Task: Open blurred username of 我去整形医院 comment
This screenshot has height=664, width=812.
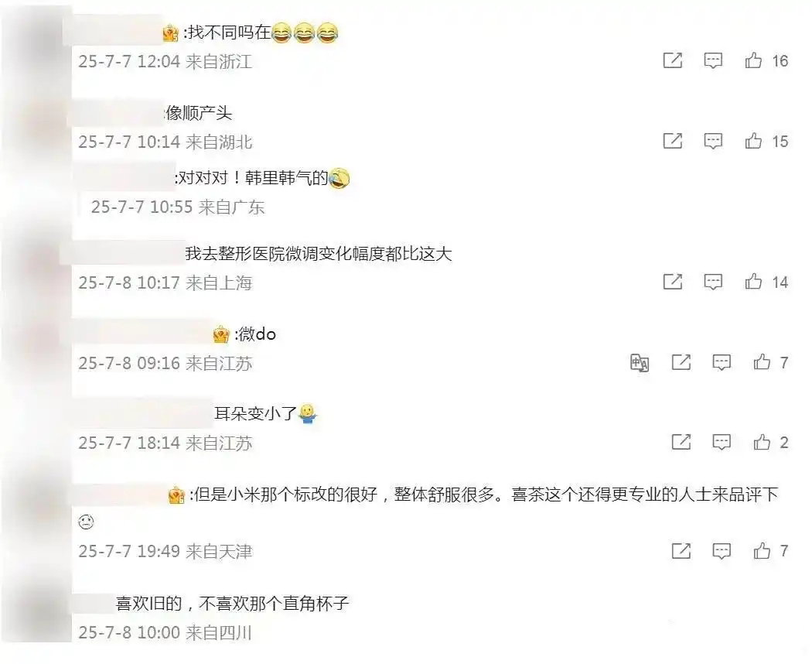Action: click(x=121, y=254)
